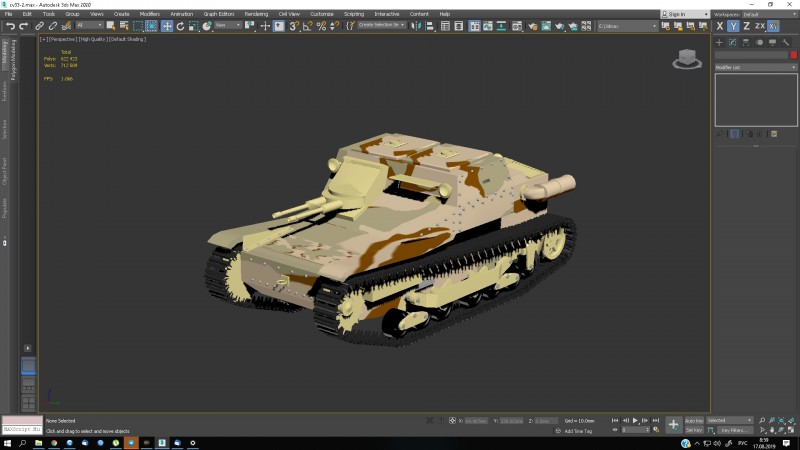
Task: Toggle the Percent Snap button
Action: [x=321, y=26]
